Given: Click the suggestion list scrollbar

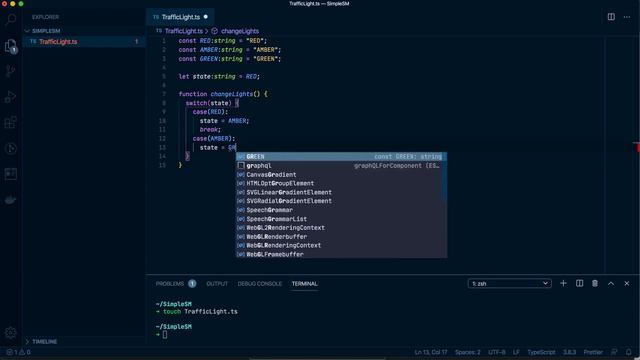Looking at the screenshot, I should [444, 176].
